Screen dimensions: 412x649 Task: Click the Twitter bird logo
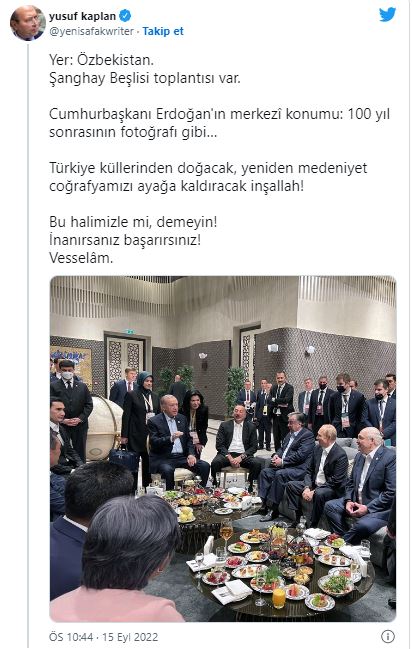(x=387, y=14)
